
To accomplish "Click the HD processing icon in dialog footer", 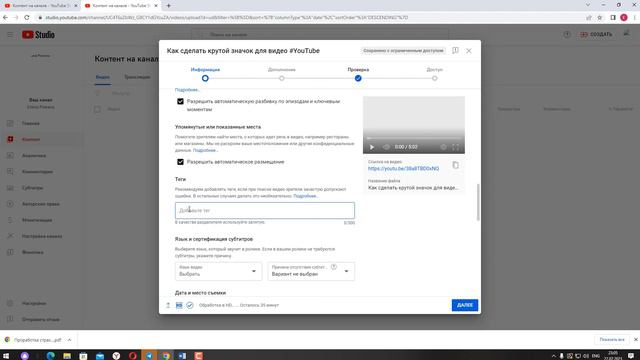I will click(x=179, y=305).
